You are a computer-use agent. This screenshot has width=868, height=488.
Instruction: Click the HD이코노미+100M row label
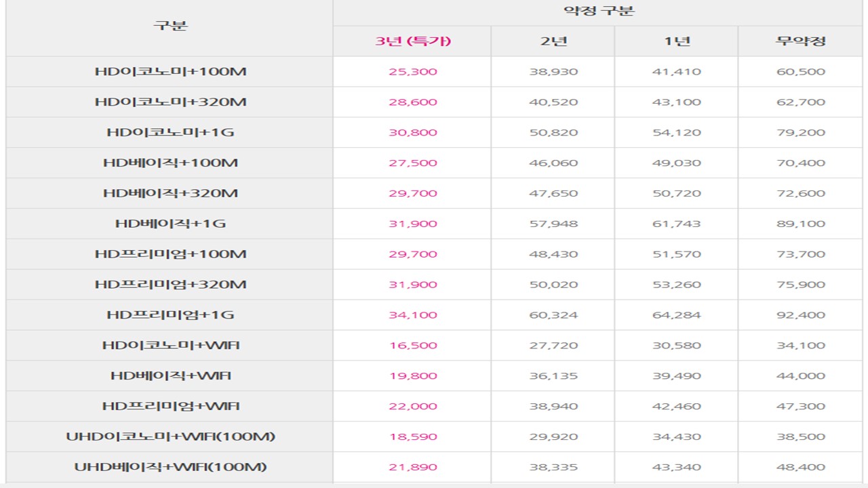(x=170, y=71)
